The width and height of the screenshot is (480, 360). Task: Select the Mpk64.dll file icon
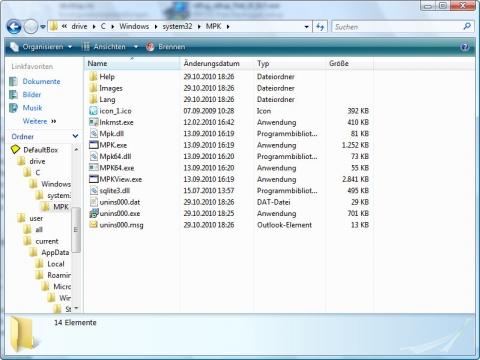pyautogui.click(x=94, y=156)
